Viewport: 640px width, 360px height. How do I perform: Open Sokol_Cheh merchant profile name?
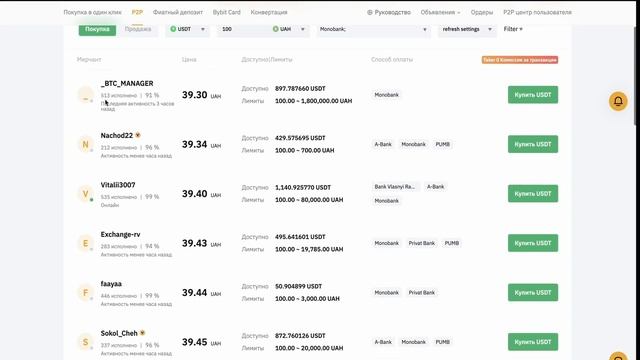pyautogui.click(x=119, y=333)
